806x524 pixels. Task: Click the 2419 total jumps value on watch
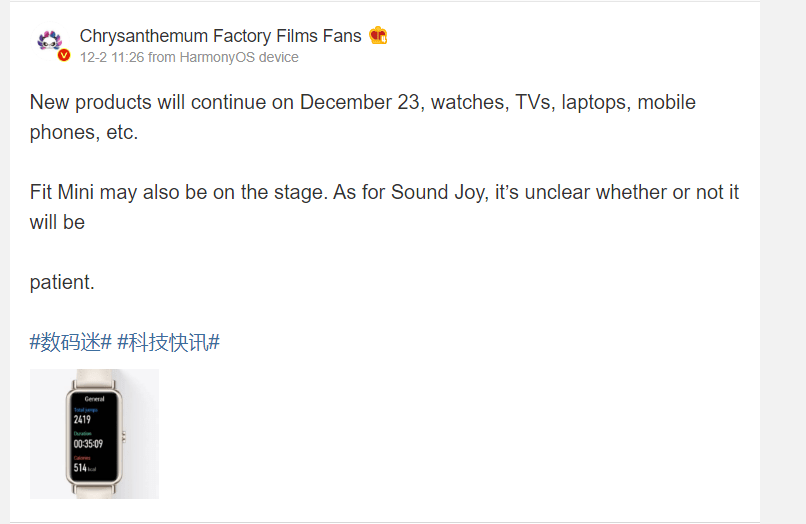(82, 420)
